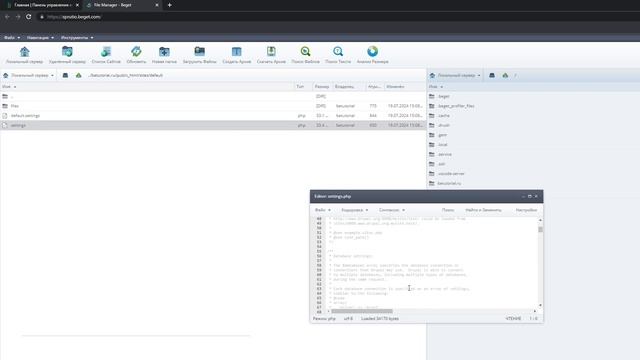The height and width of the screenshot is (360, 640).
Task: Click the drive icon in left panel path bar
Action: tap(65, 76)
